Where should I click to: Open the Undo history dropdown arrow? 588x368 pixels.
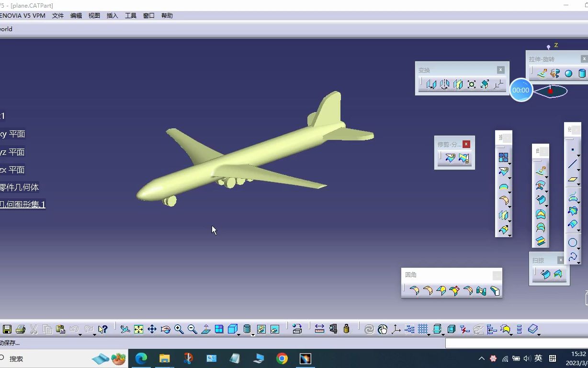[x=80, y=334]
